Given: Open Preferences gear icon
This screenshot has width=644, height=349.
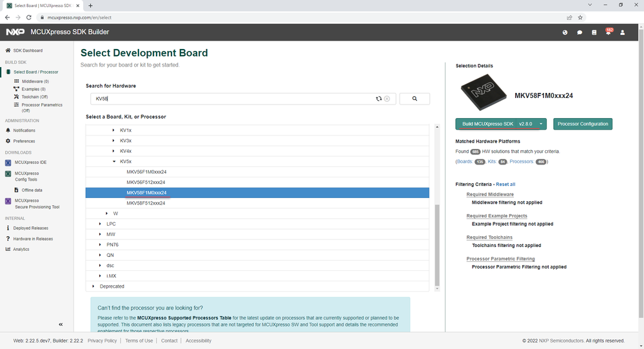Looking at the screenshot, I should pyautogui.click(x=8, y=141).
